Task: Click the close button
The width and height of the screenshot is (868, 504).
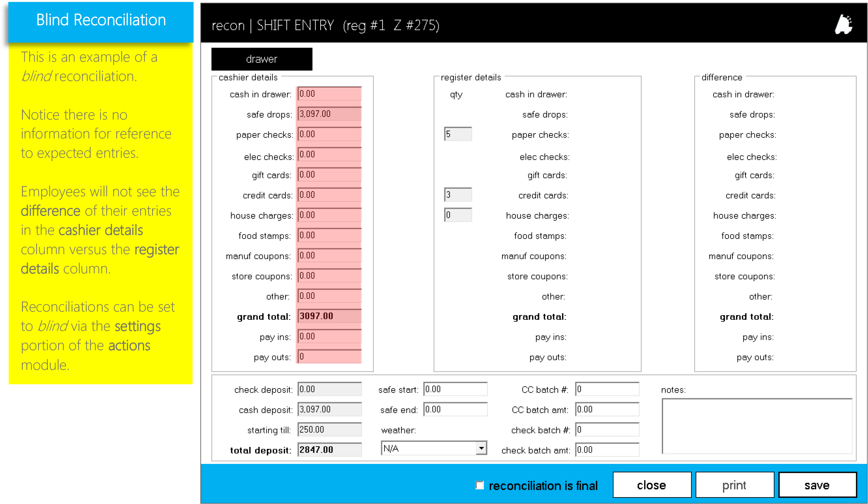Action: tap(651, 485)
